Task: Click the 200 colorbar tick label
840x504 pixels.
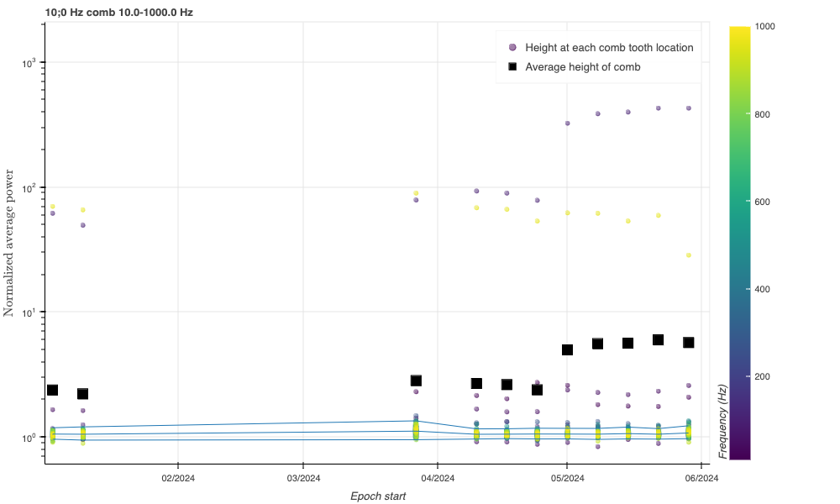Action: pos(763,376)
